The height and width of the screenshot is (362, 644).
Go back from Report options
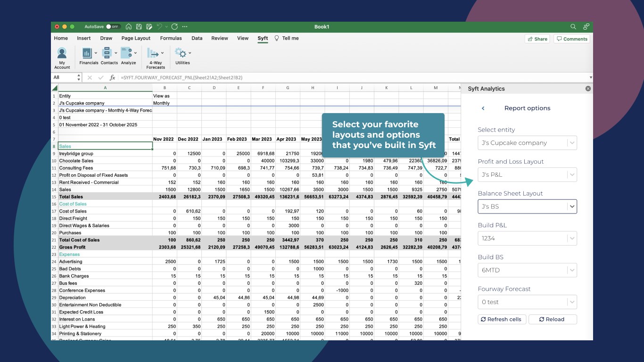pyautogui.click(x=483, y=108)
